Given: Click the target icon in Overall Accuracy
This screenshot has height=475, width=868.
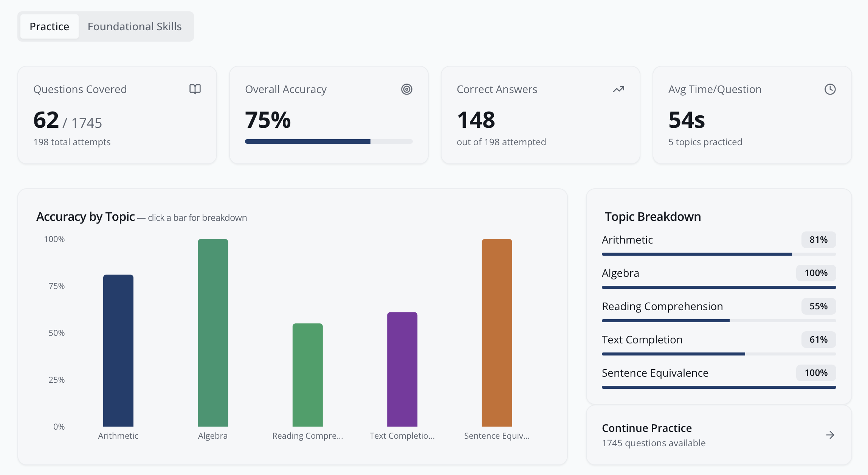Looking at the screenshot, I should coord(407,89).
